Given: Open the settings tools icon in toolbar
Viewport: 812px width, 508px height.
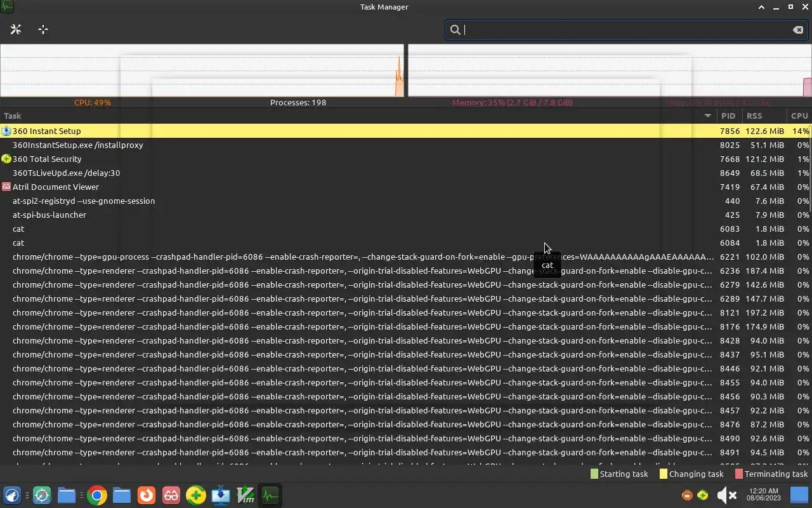Looking at the screenshot, I should pyautogui.click(x=16, y=29).
